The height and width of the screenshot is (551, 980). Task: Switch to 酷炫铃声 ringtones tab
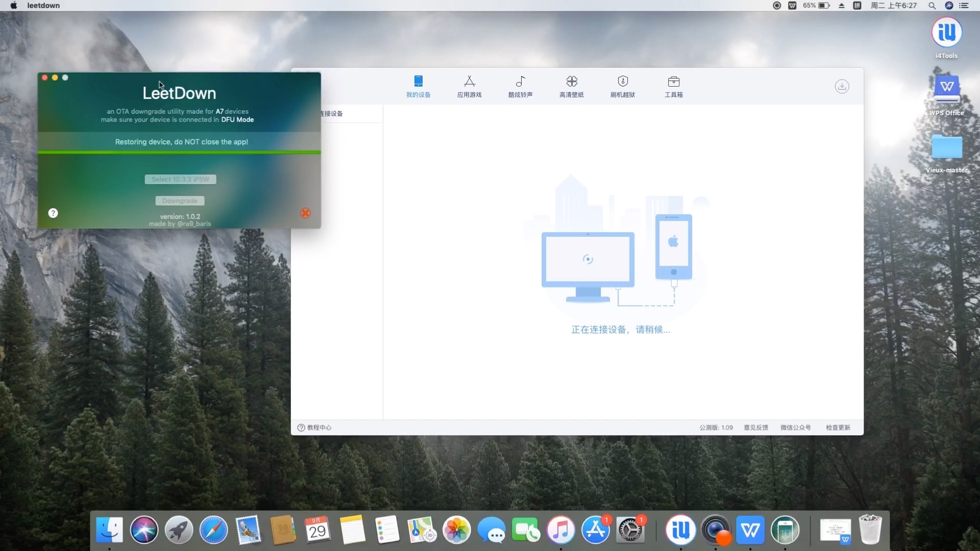pyautogui.click(x=520, y=86)
